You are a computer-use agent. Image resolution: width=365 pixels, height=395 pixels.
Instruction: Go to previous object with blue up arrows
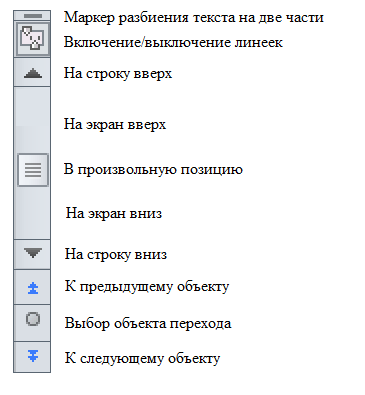pyautogui.click(x=32, y=287)
